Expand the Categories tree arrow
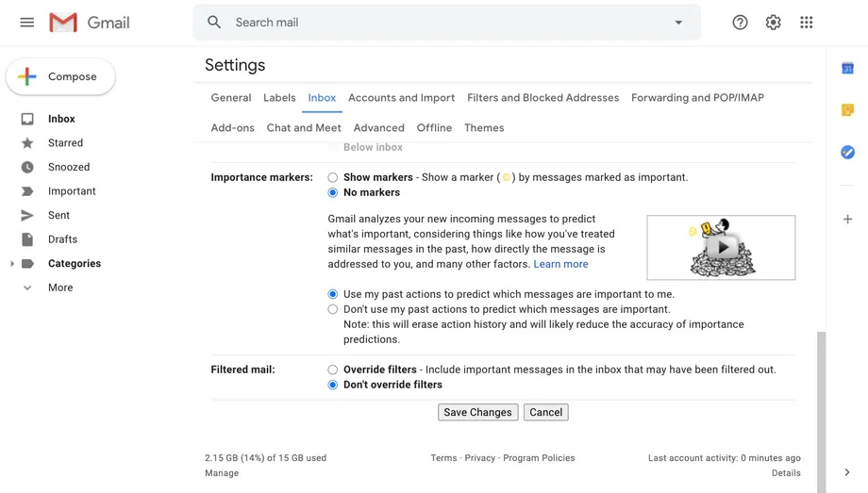Image resolution: width=868 pixels, height=493 pixels. pos(11,263)
